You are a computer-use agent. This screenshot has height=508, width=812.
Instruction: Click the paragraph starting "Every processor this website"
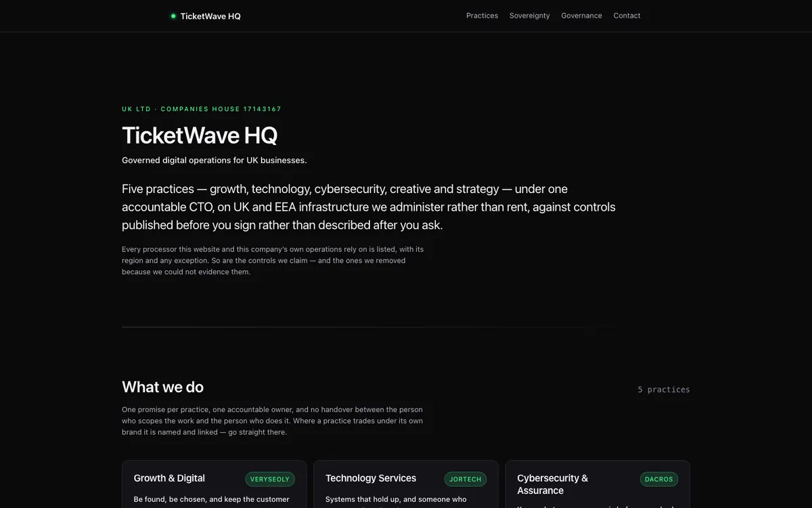(273, 261)
